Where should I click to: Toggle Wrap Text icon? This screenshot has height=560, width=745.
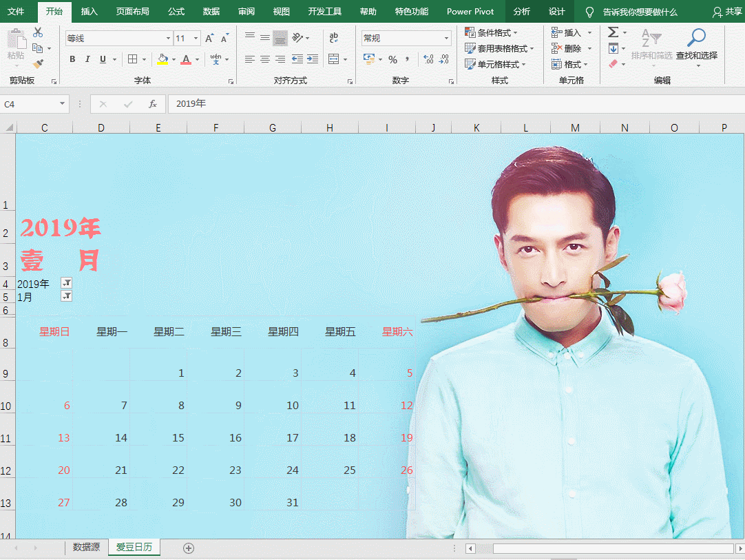coord(333,37)
